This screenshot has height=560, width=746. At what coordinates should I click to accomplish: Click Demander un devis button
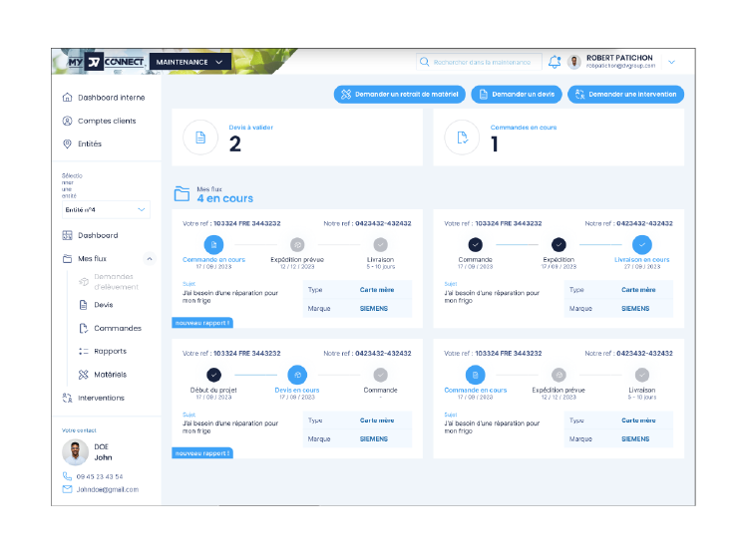click(x=516, y=95)
